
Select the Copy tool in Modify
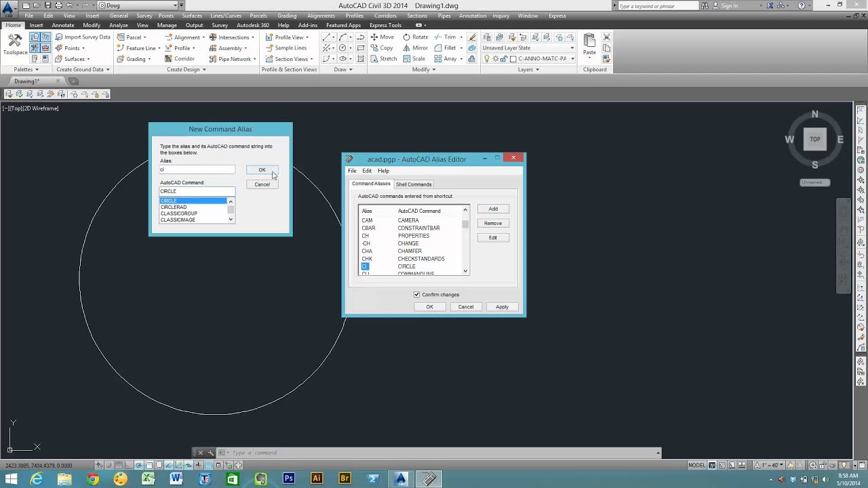point(382,47)
